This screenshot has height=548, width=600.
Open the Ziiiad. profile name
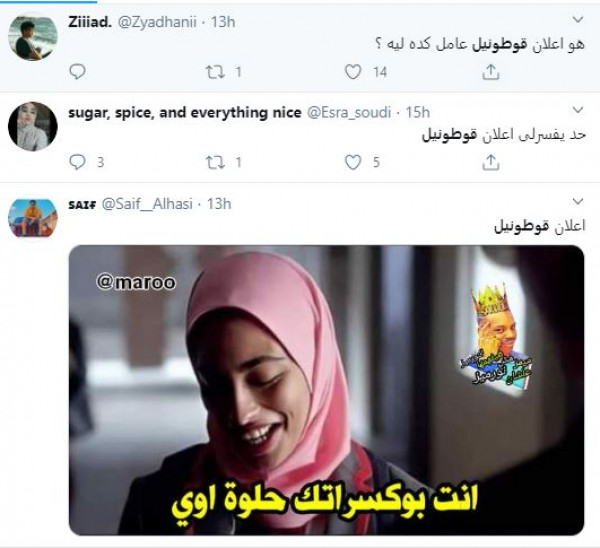[x=90, y=22]
